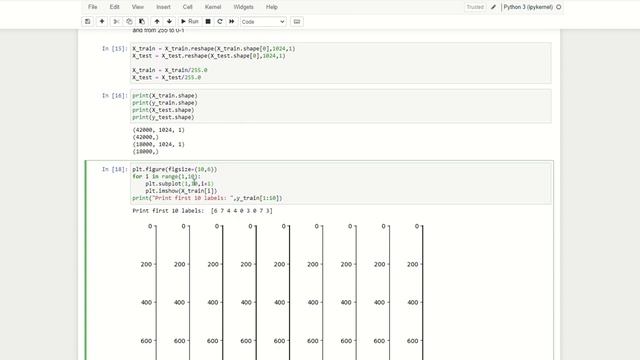This screenshot has width=640, height=360.
Task: Click output text (18000, 1024, 1)
Action: click(x=158, y=144)
